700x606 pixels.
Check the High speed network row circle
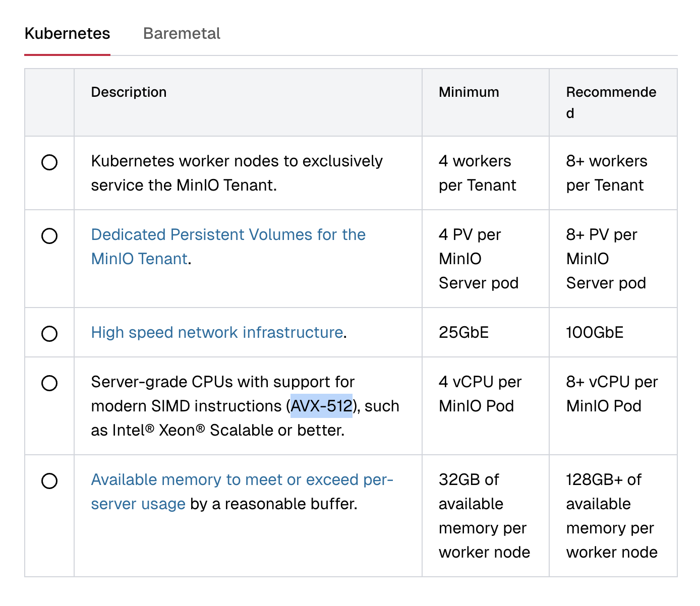click(49, 334)
